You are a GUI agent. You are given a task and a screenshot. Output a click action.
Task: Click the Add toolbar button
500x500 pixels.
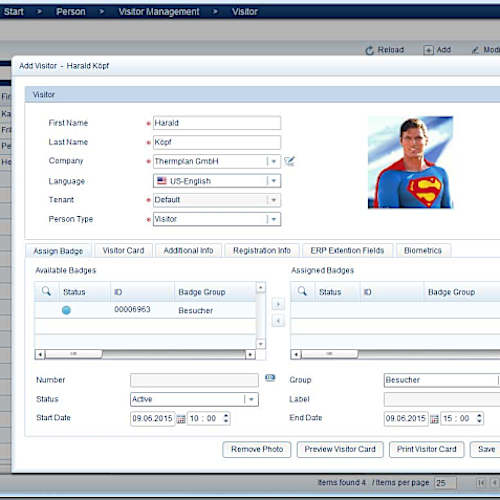pos(437,50)
